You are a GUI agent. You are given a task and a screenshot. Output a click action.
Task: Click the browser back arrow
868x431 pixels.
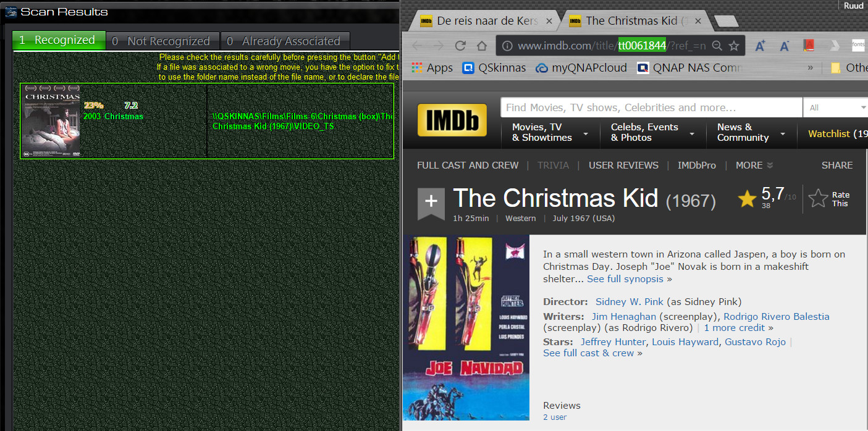click(x=418, y=46)
